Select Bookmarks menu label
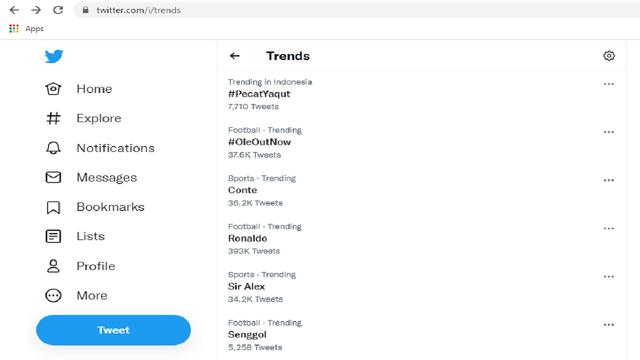 coord(111,207)
